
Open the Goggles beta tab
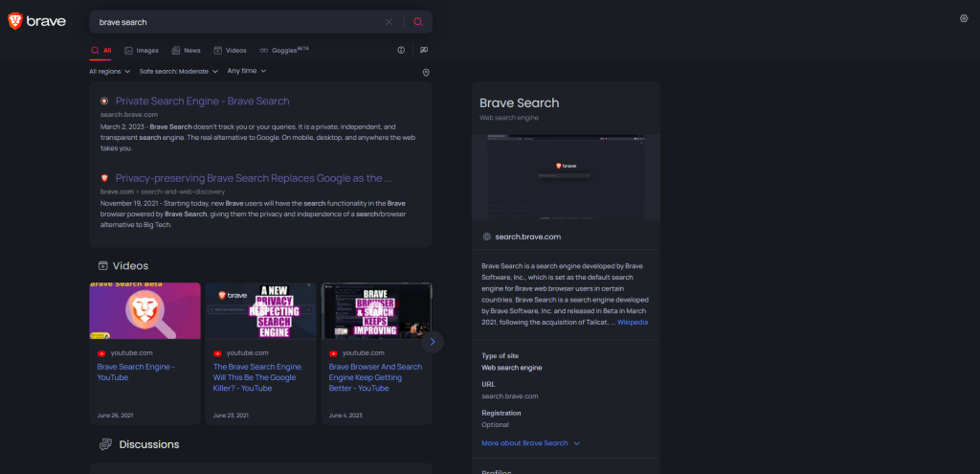tap(284, 50)
